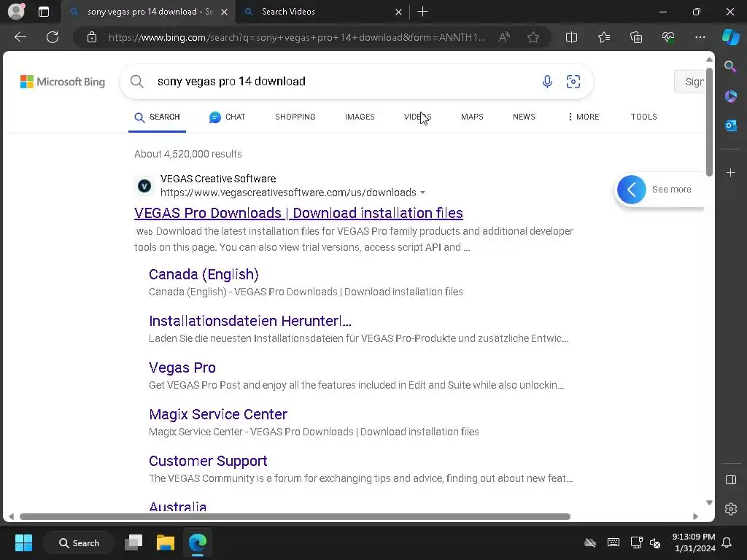Open the Copilot icon in the toolbar
The height and width of the screenshot is (560, 747).
coord(730,37)
